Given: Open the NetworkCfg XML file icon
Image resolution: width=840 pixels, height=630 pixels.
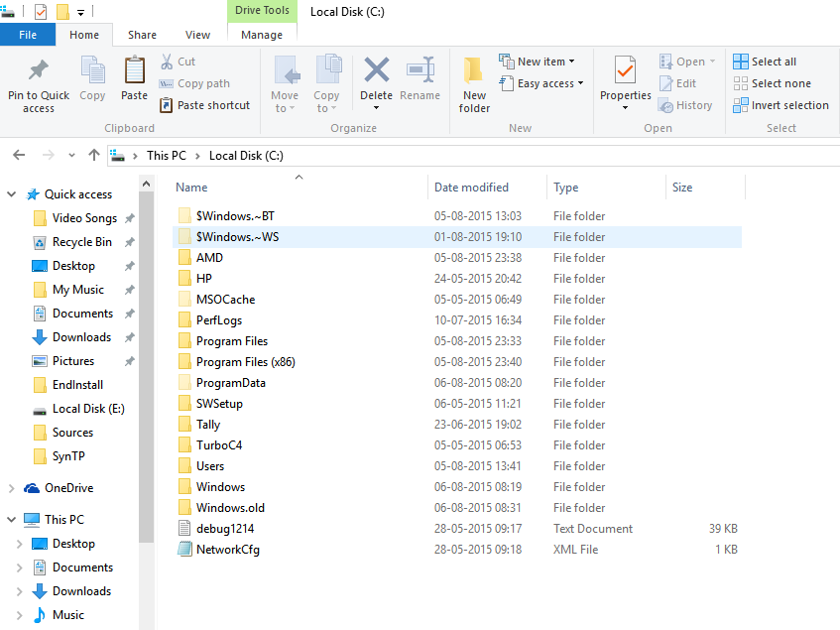Looking at the screenshot, I should click(184, 549).
